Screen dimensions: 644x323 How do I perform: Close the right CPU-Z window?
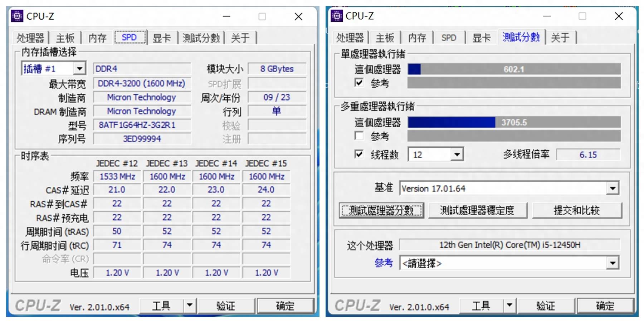point(619,16)
